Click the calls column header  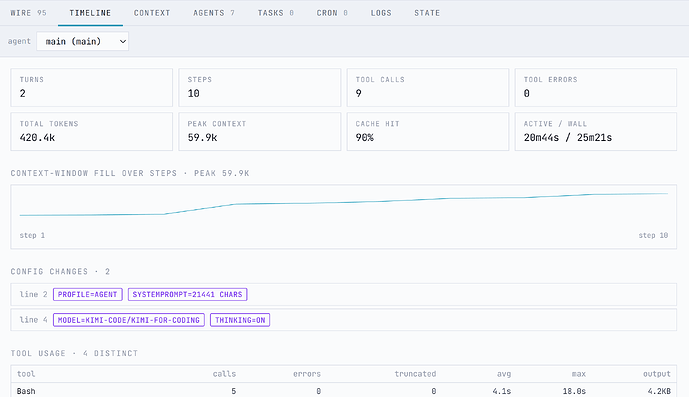pyautogui.click(x=224, y=374)
